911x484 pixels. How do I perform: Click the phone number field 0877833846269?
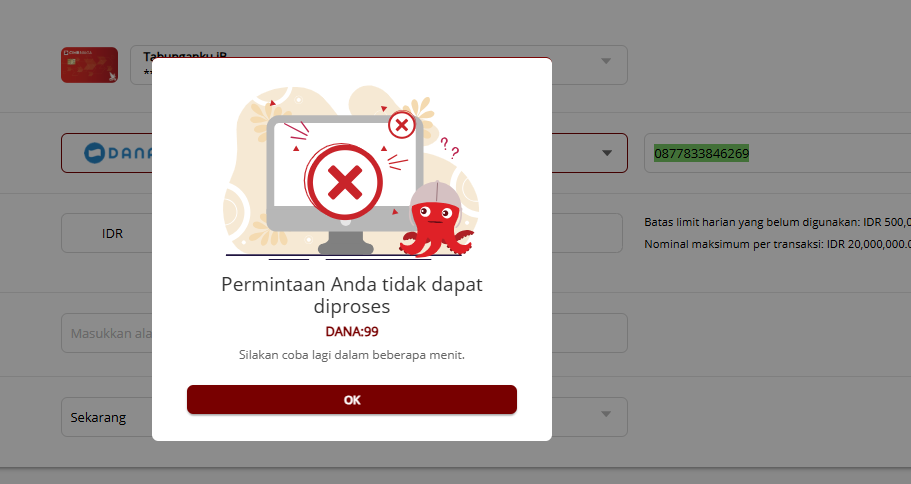tap(777, 153)
